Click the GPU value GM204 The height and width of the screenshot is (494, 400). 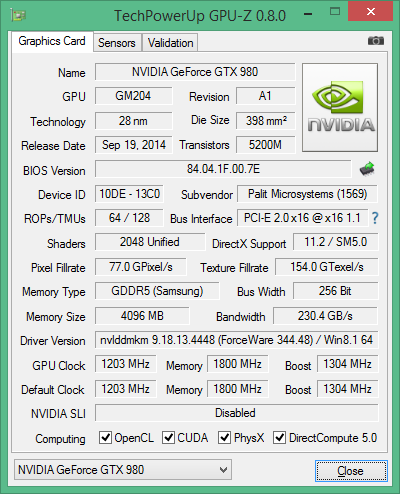tap(134, 96)
